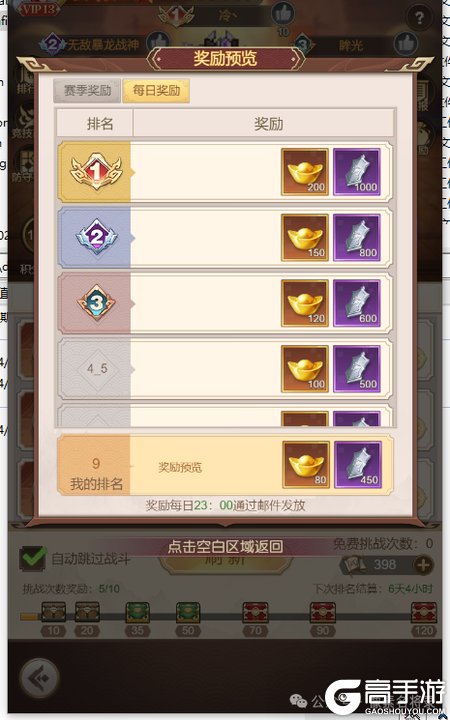Tap the rank 1 gold ingot 200 reward
The image size is (450, 720).
(x=305, y=172)
